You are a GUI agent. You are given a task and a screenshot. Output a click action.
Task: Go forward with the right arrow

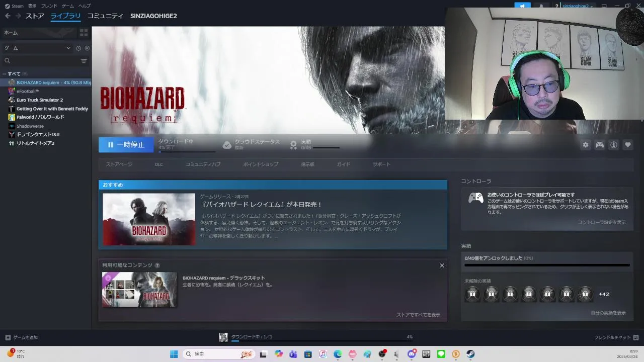click(x=18, y=16)
